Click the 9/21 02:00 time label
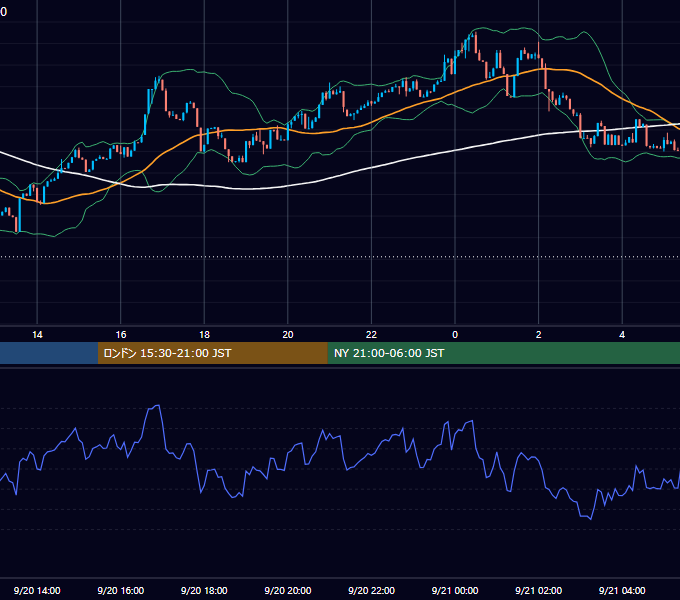Screen dimensions: 680x600 tap(539, 590)
